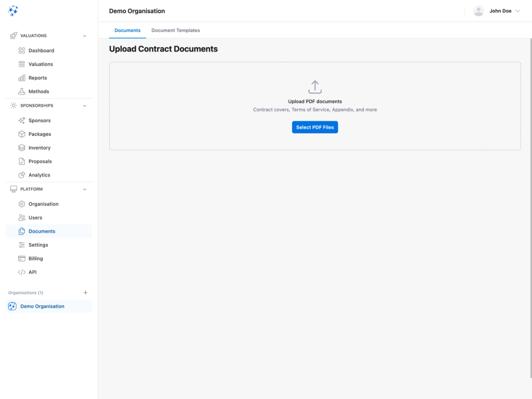
Task: Add a new organisation with the plus sign
Action: point(85,292)
